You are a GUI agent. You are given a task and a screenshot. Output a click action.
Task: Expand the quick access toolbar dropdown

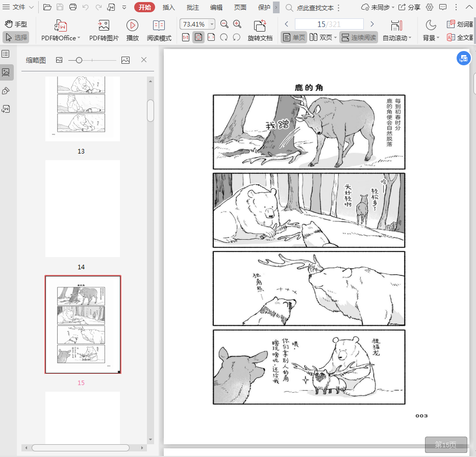tap(124, 7)
